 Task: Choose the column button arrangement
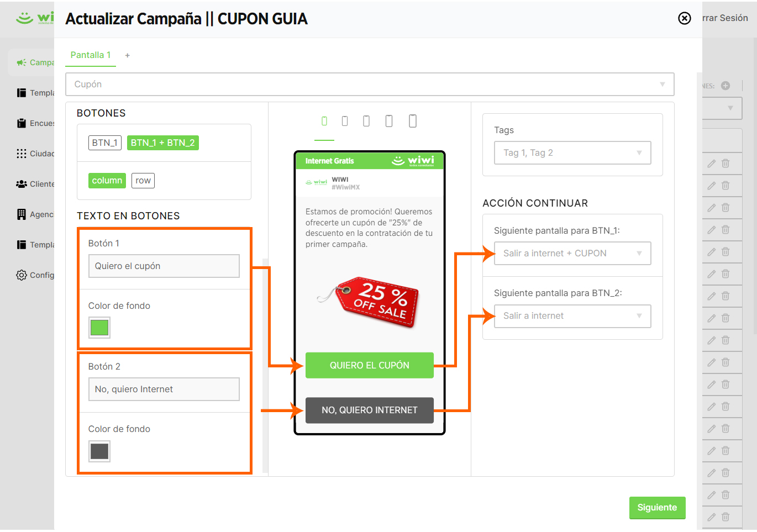pyautogui.click(x=107, y=181)
